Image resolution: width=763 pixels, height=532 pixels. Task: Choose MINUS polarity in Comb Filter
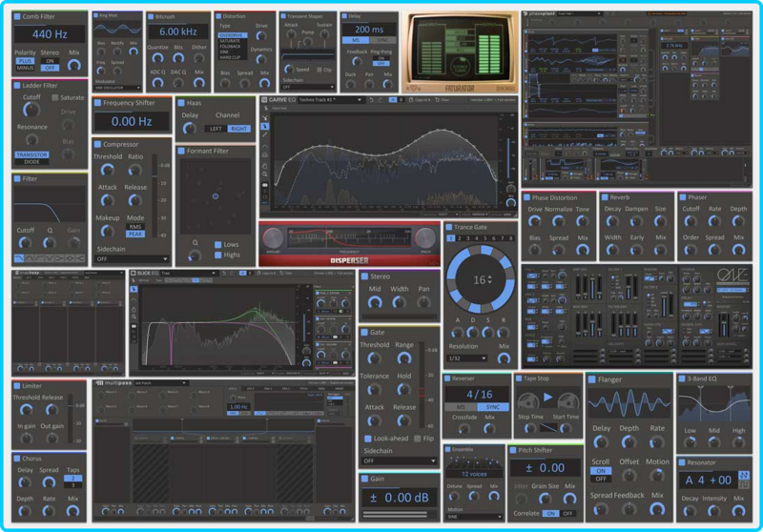[25, 68]
